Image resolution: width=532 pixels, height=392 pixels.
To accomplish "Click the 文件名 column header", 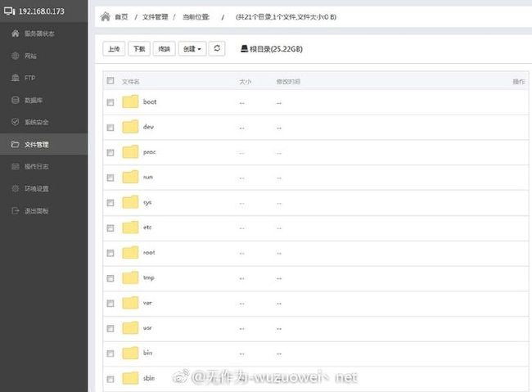I will point(131,82).
